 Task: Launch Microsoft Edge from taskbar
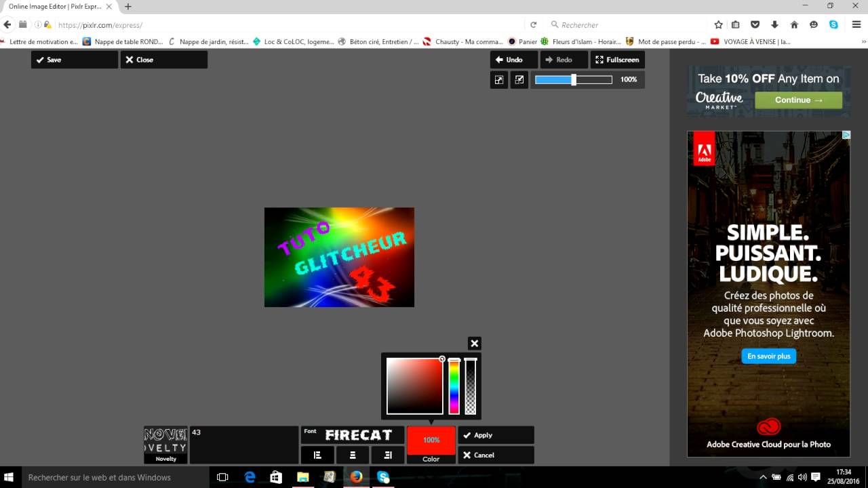[250, 477]
